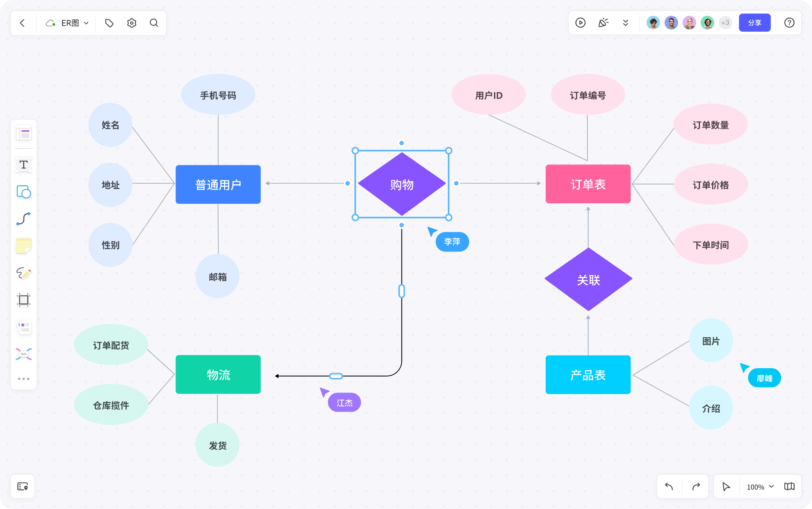
Task: Select the 关联 diamond shape
Action: tap(588, 279)
